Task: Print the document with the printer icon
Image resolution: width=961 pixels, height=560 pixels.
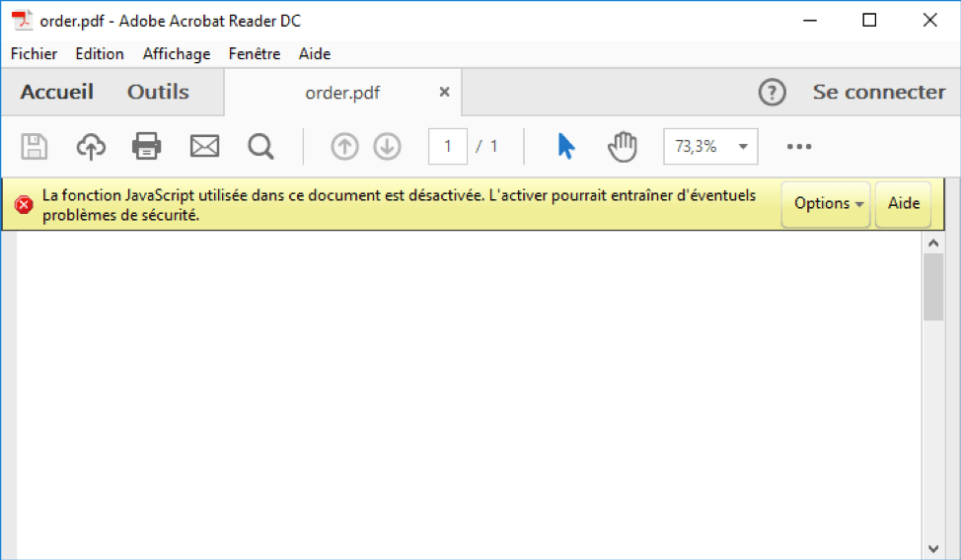Action: (x=146, y=147)
